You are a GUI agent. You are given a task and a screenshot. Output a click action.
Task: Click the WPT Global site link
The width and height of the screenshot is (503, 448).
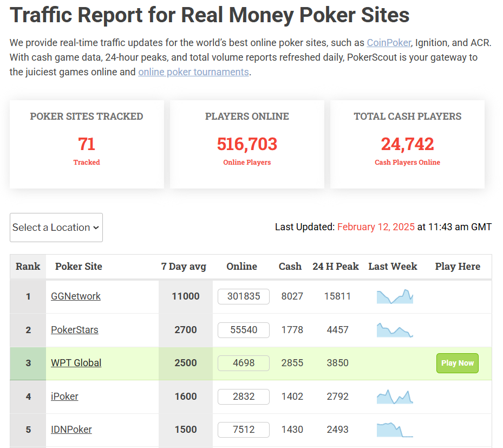pyautogui.click(x=76, y=363)
